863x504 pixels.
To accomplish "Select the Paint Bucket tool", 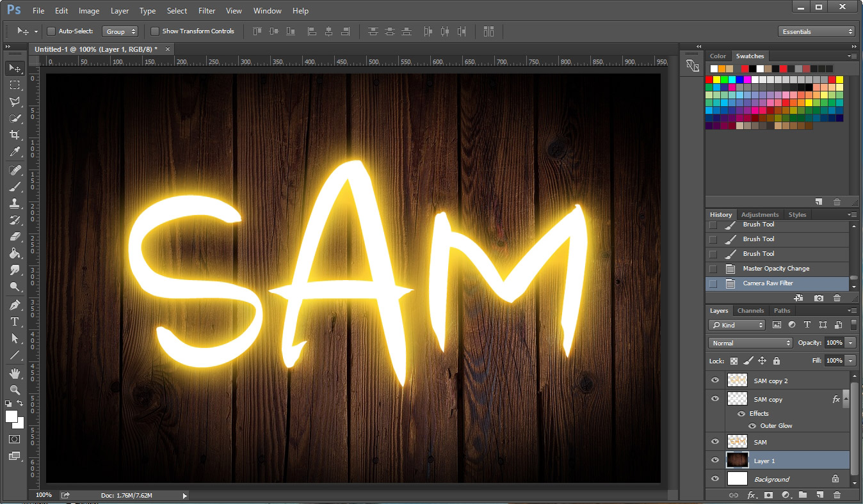I will tap(15, 253).
